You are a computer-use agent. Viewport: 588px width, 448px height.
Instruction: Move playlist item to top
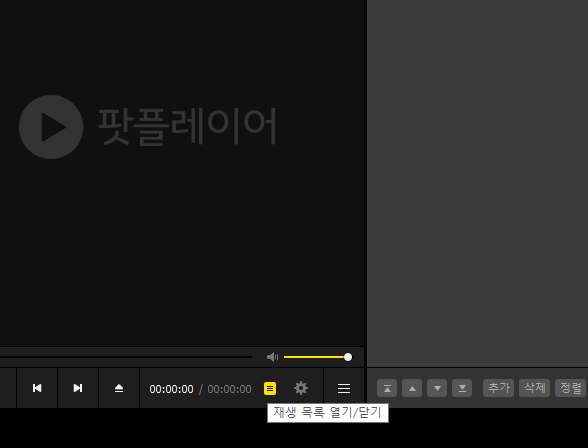tap(387, 388)
